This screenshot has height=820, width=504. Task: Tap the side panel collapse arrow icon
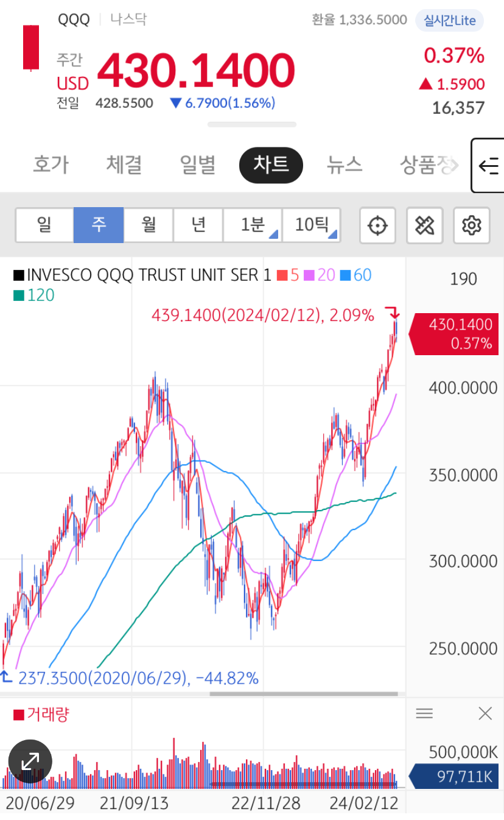[x=488, y=166]
